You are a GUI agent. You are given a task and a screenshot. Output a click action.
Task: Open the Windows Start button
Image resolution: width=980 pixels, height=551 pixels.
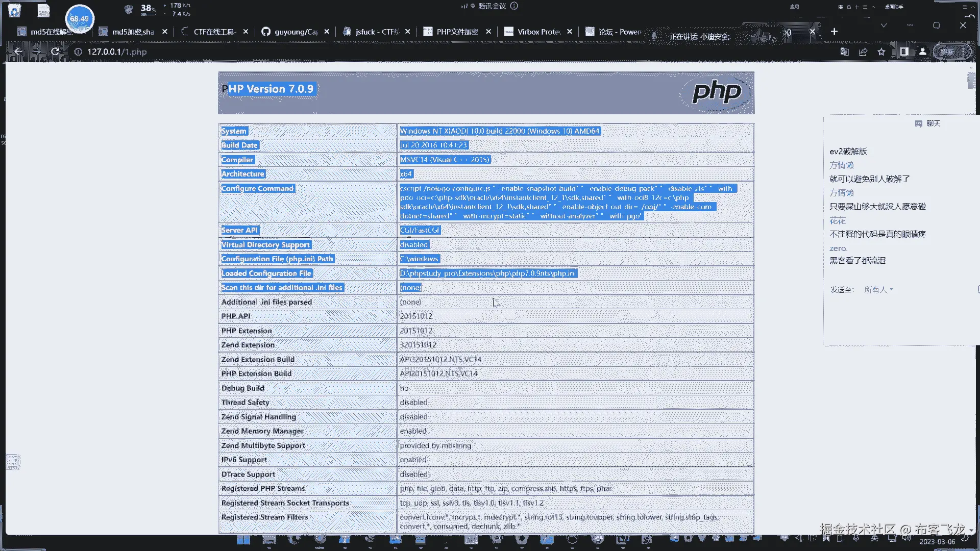(x=243, y=540)
